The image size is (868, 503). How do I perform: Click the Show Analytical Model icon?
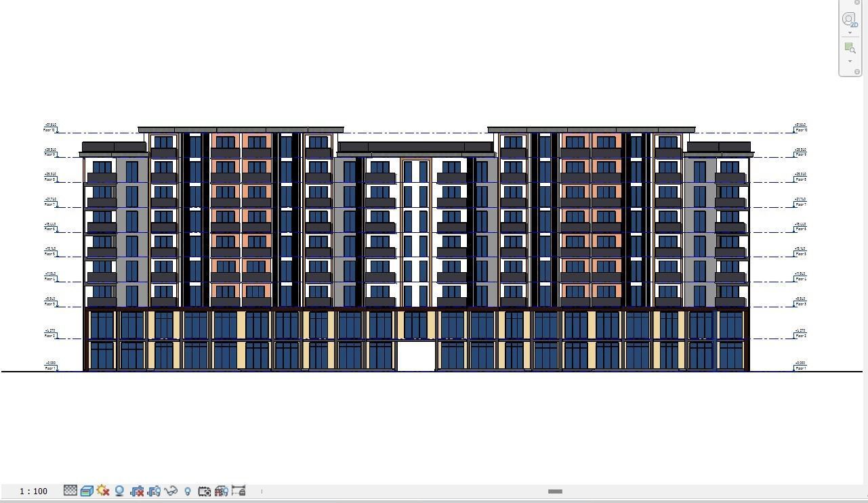221,491
